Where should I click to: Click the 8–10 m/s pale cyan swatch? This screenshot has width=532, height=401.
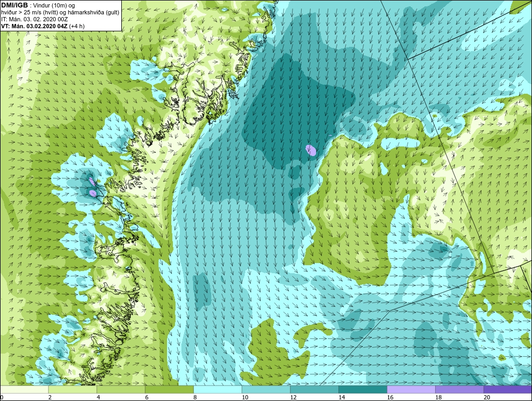pos(218,389)
